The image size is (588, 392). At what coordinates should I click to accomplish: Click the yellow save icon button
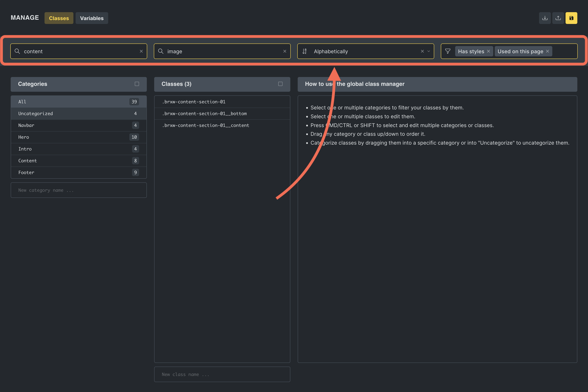pos(571,18)
